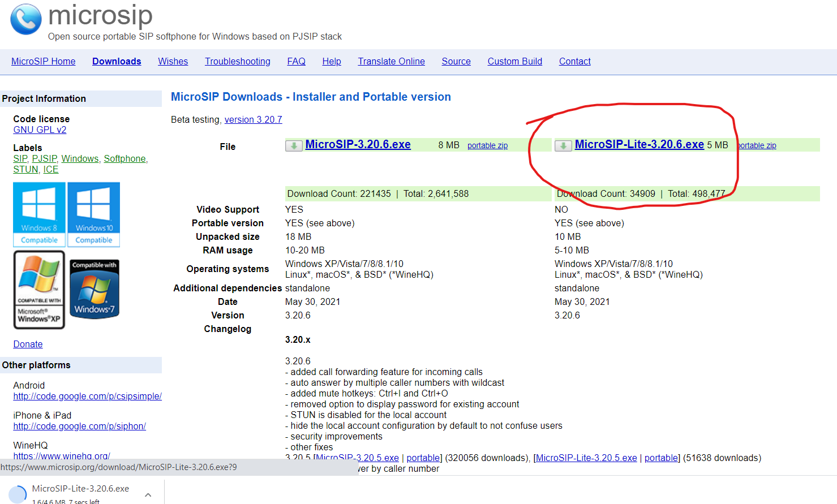837x504 pixels.
Task: Open portable zip link for the Lite version
Action: click(x=757, y=145)
